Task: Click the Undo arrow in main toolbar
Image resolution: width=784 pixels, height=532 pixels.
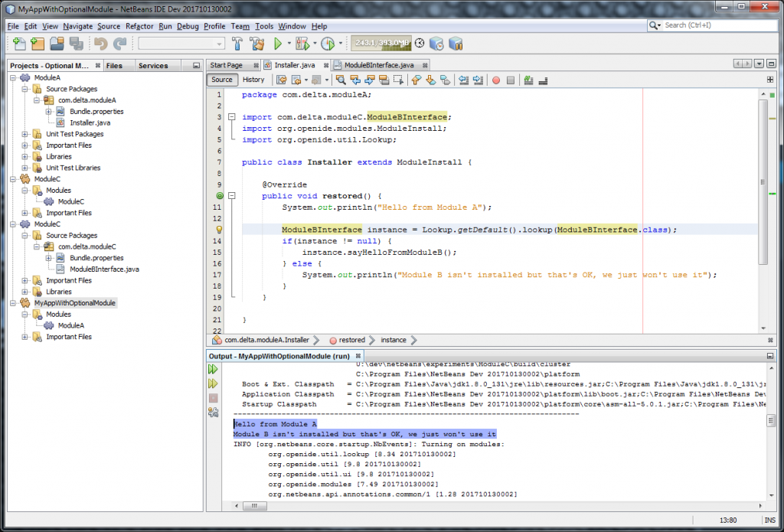Action: (101, 44)
